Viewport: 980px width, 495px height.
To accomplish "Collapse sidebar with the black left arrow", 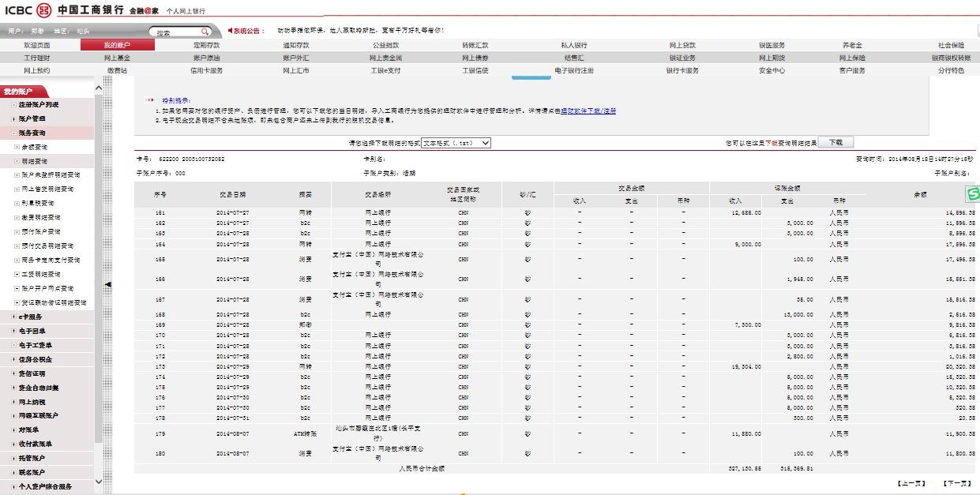I will (x=108, y=284).
